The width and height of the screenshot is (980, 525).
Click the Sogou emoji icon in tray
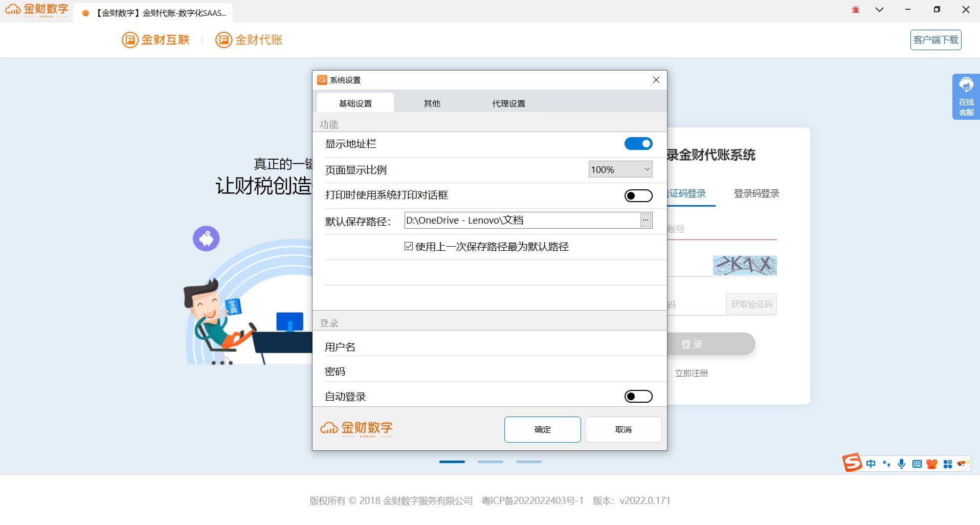click(963, 464)
